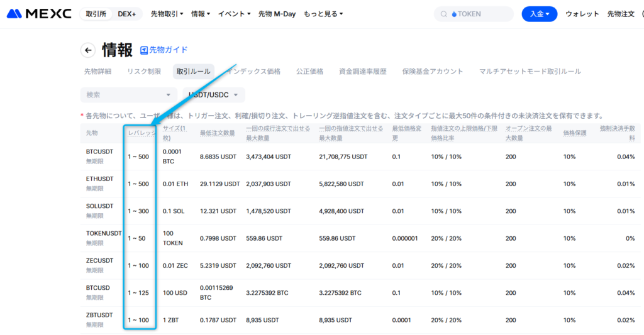644x335 pixels.
Task: Click the 価格保護 column header
Action: [x=575, y=133]
